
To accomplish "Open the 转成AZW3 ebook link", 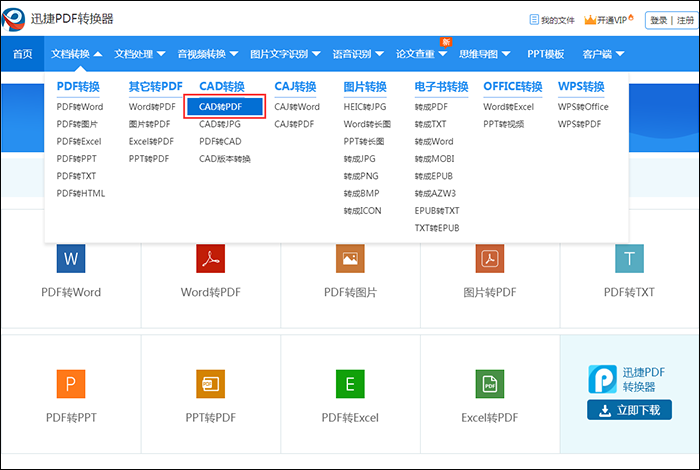I will (435, 193).
